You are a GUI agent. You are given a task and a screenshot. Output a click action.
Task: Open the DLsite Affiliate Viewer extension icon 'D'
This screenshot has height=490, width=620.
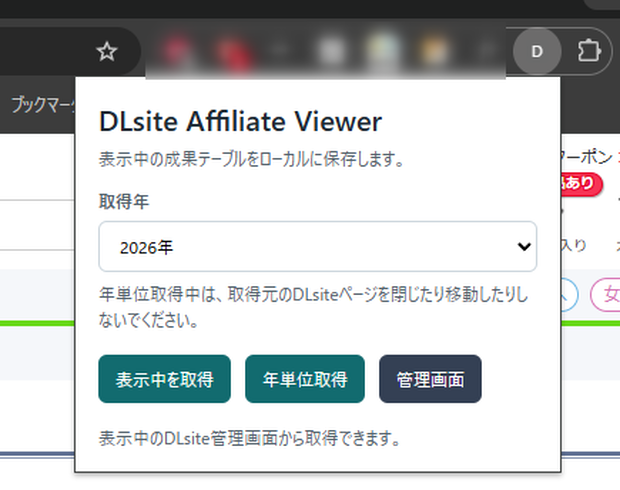(x=537, y=51)
